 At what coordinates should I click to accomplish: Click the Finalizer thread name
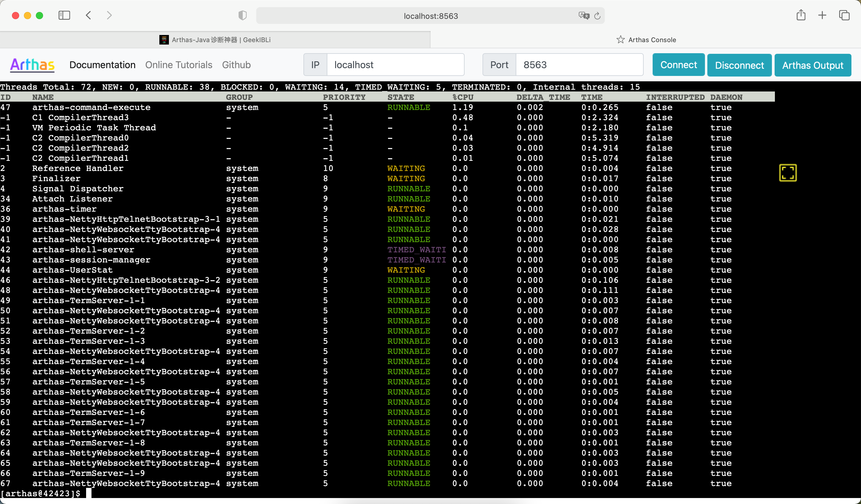tap(57, 178)
